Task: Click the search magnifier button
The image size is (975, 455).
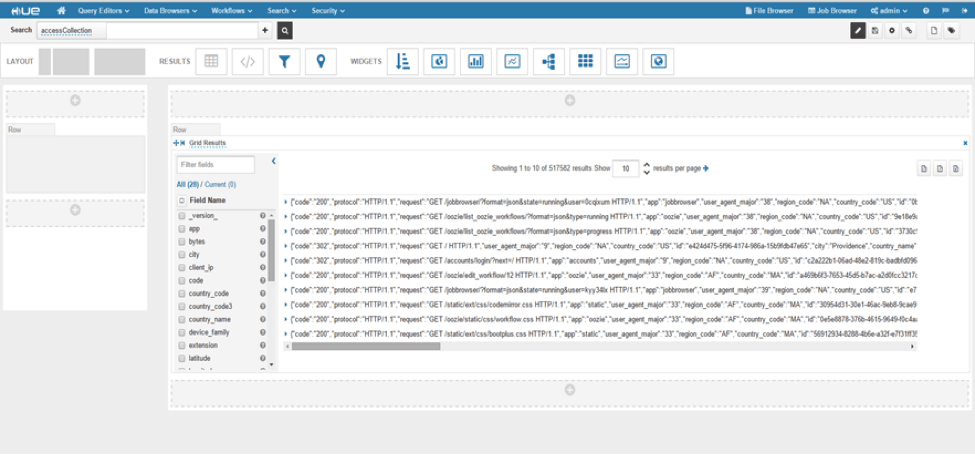Action: (285, 31)
